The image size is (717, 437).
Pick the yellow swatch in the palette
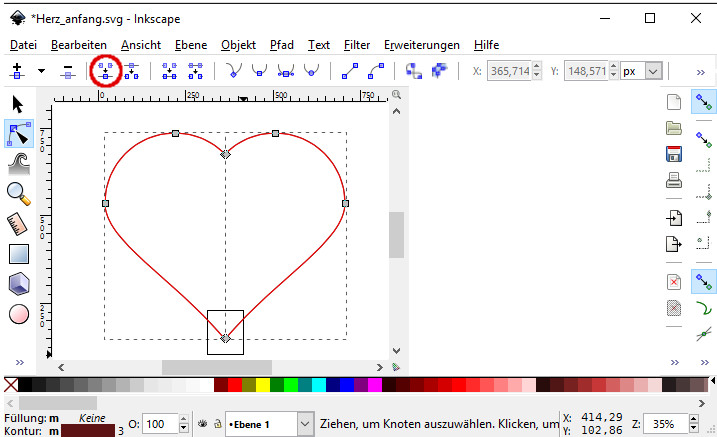[263, 385]
